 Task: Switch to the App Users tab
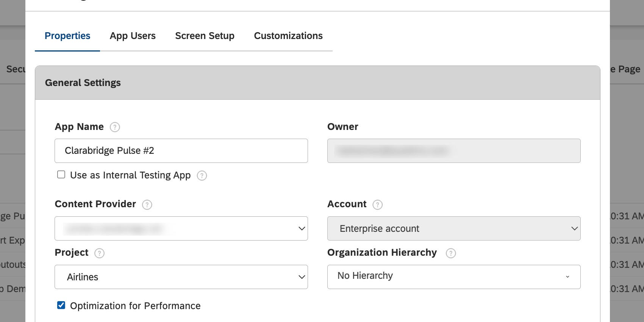(133, 36)
